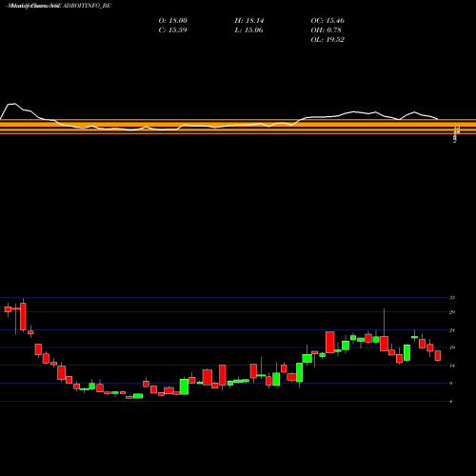Click the OC: 15.46 reading
This screenshot has width=476, height=476.
tap(327, 21)
